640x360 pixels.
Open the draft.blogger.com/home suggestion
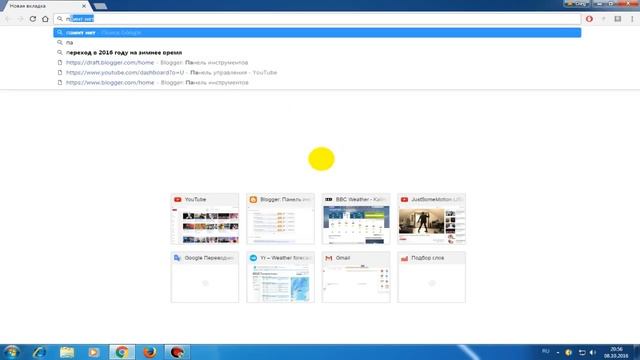(x=317, y=62)
